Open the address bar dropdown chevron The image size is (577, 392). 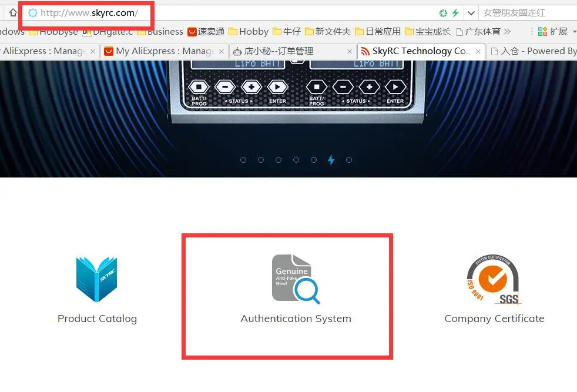(x=471, y=14)
